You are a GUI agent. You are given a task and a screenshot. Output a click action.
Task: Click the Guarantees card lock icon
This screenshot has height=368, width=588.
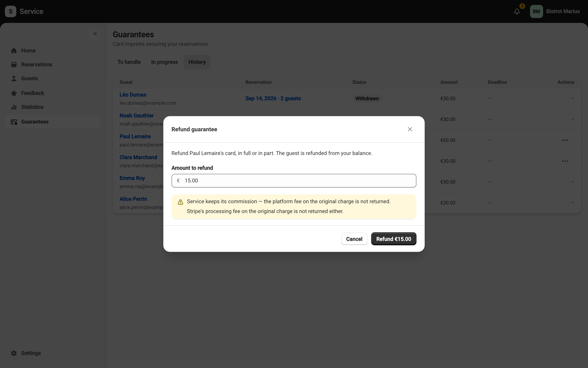(x=14, y=122)
